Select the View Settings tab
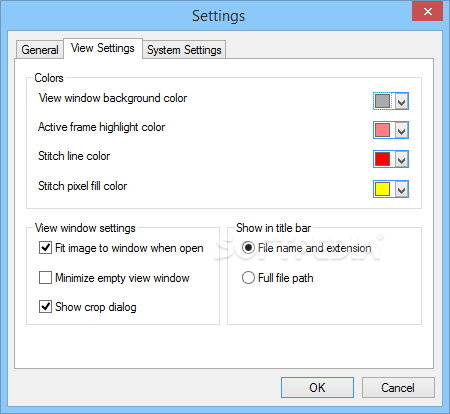 pos(103,48)
